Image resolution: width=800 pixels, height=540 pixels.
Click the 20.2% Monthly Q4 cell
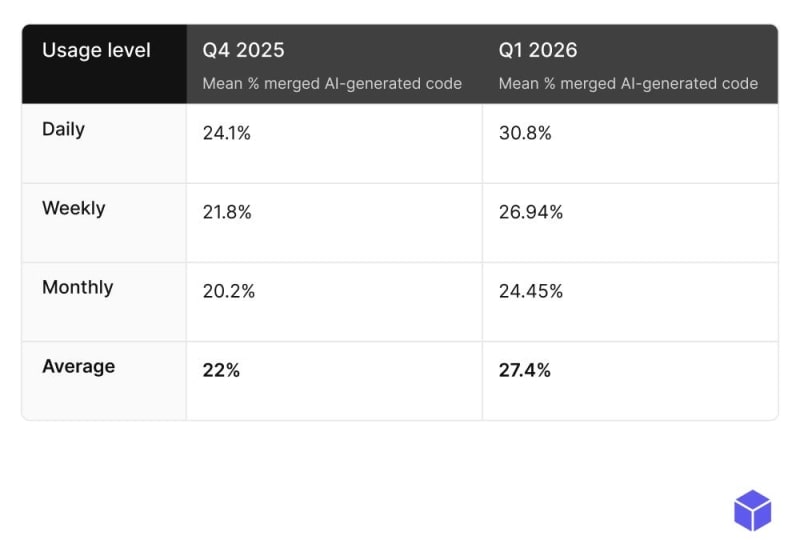click(228, 291)
